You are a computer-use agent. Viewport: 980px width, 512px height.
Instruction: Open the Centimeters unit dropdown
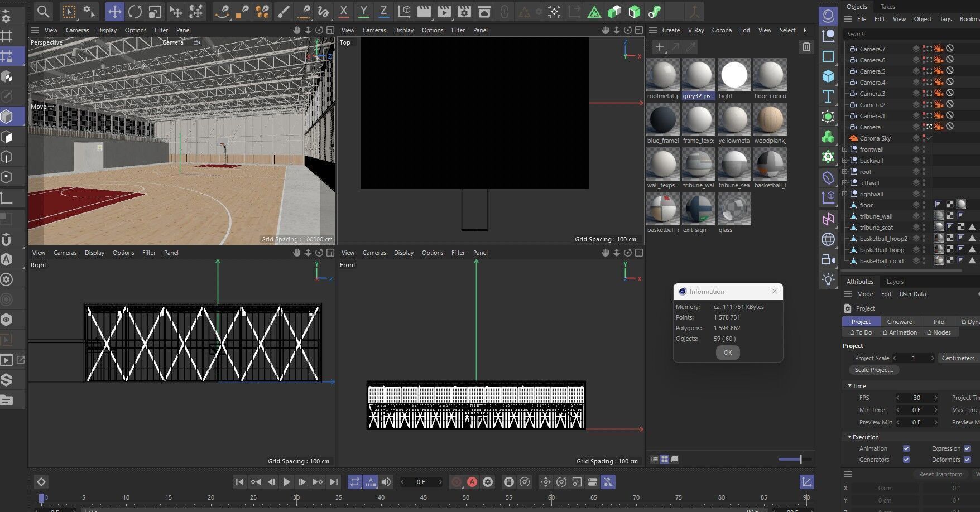(x=958, y=358)
